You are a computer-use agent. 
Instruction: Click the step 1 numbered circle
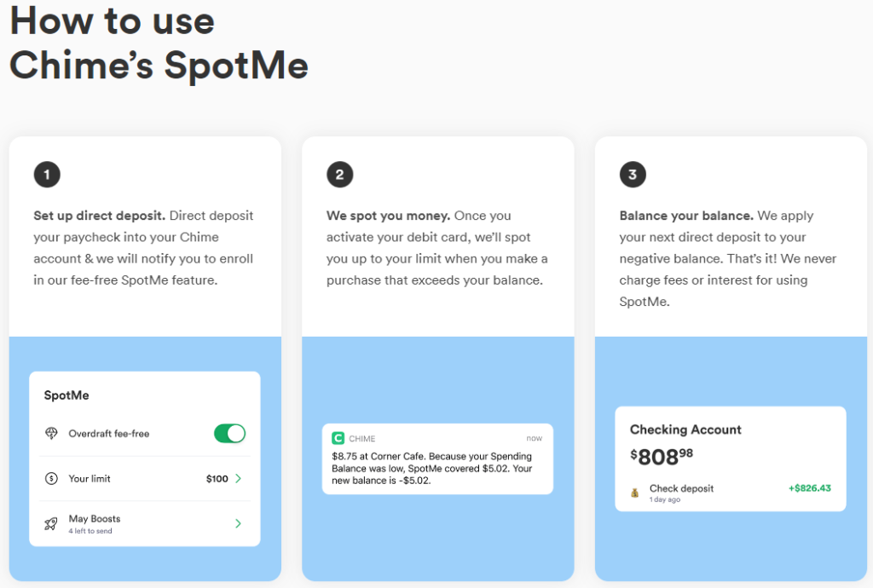[x=47, y=175]
